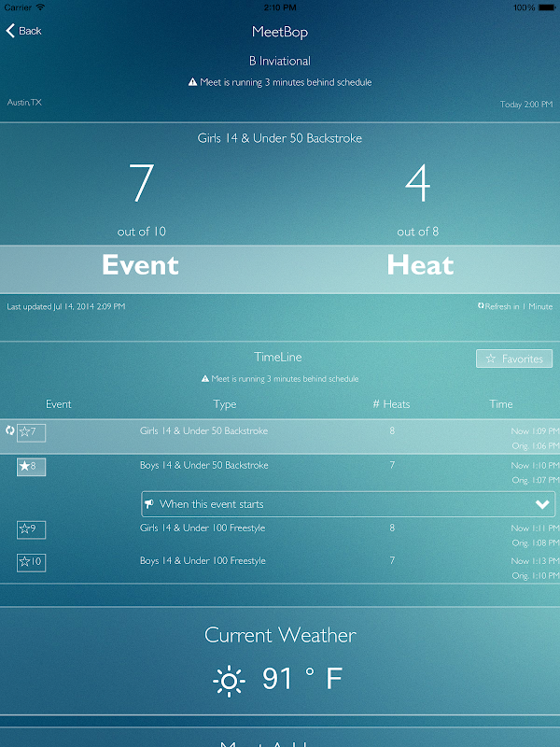Click the Current Weather heading
Image resolution: width=560 pixels, height=747 pixels.
point(280,635)
